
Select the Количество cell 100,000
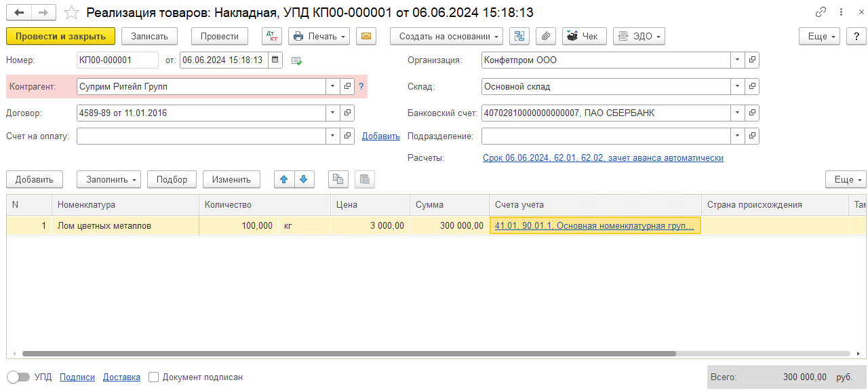(x=238, y=225)
